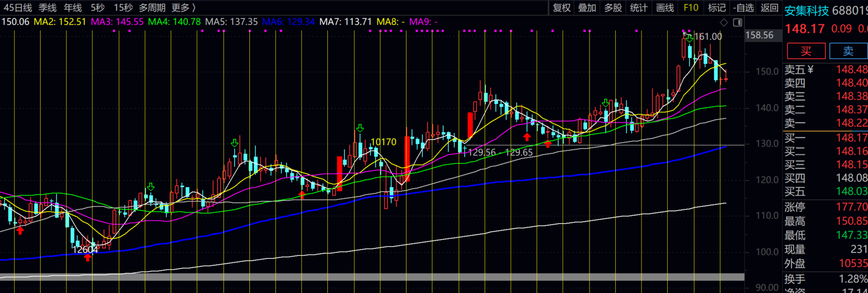Open F10 company information

(x=690, y=8)
